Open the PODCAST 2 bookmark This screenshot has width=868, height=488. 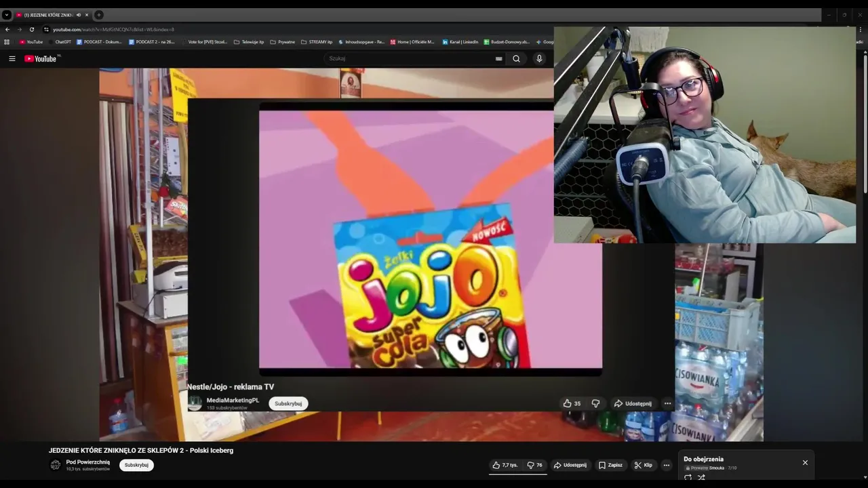pos(151,42)
